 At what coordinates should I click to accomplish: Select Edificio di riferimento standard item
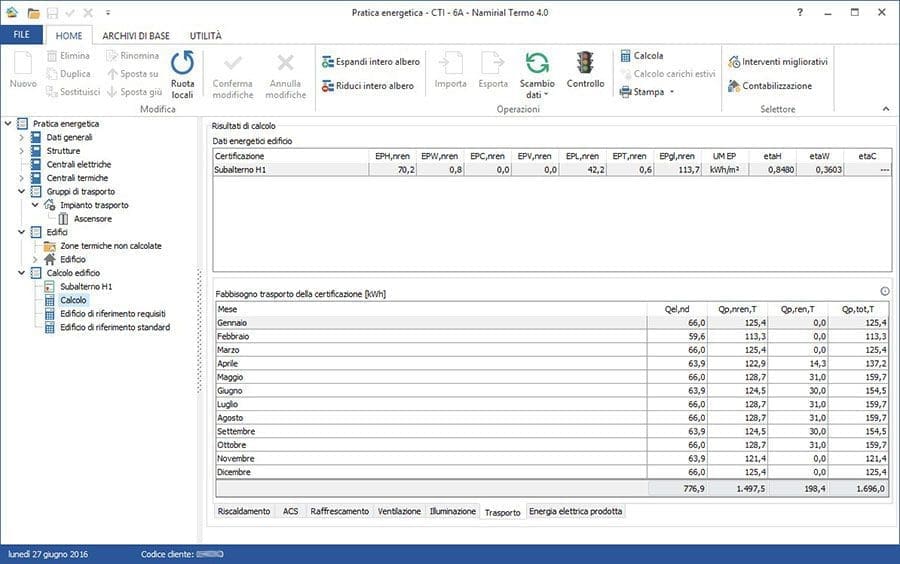coord(114,327)
